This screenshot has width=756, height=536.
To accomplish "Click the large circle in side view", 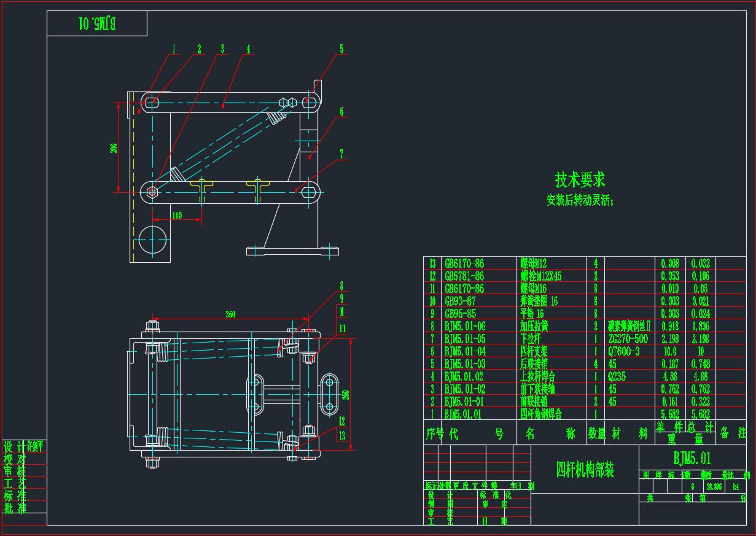I will 153,239.
